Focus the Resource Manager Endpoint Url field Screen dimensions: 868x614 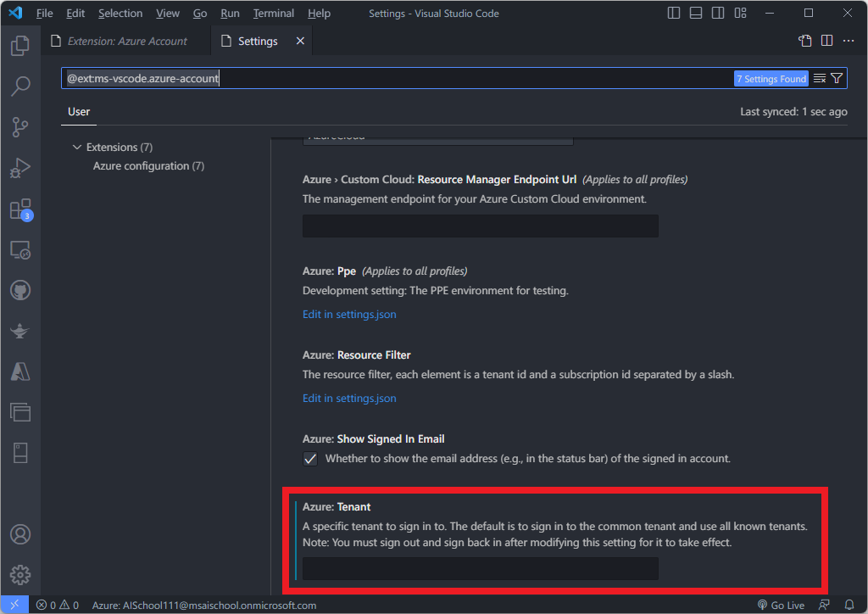pos(481,226)
